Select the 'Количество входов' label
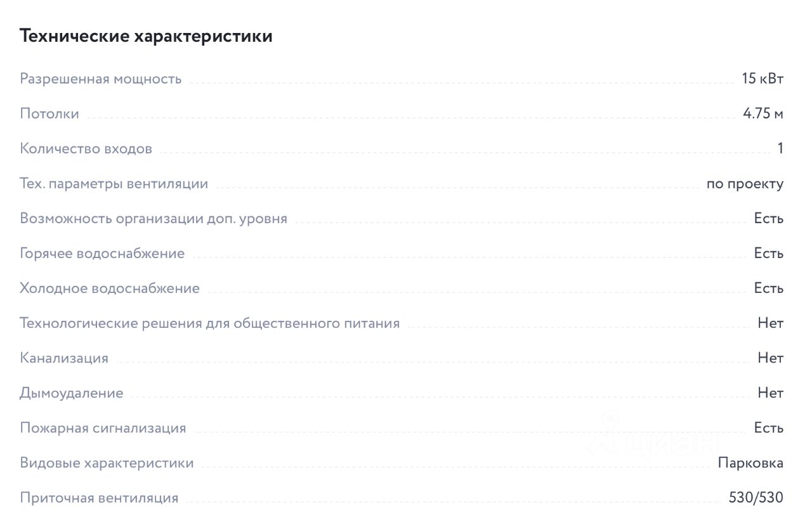 86,148
